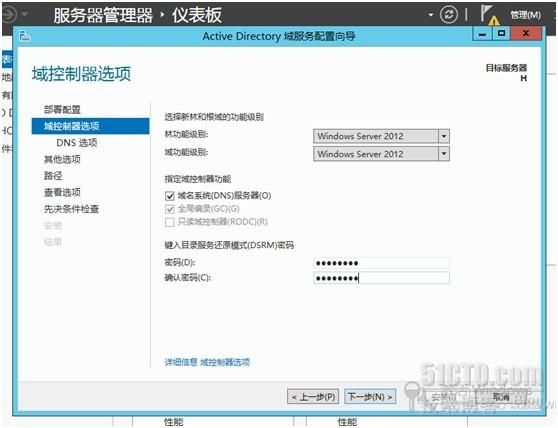Minimize the configuration wizard window
Screen dimensions: 558x428
pyautogui.click(x=483, y=34)
